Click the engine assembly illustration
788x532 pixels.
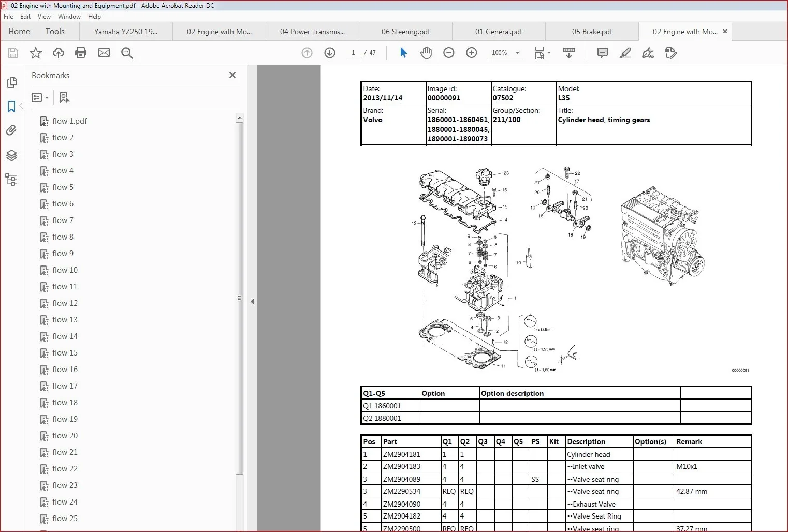[663, 235]
